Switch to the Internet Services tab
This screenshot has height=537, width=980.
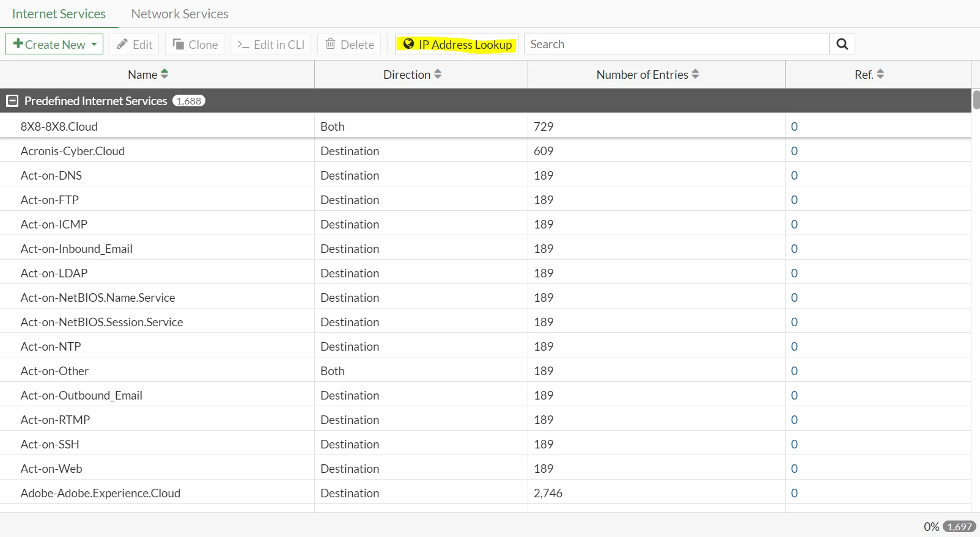[59, 13]
